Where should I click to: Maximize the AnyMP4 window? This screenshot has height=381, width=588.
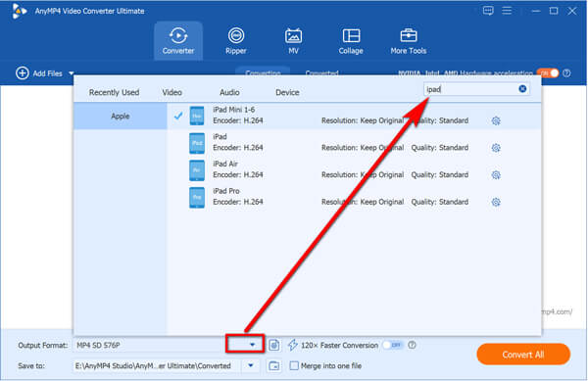coord(554,11)
